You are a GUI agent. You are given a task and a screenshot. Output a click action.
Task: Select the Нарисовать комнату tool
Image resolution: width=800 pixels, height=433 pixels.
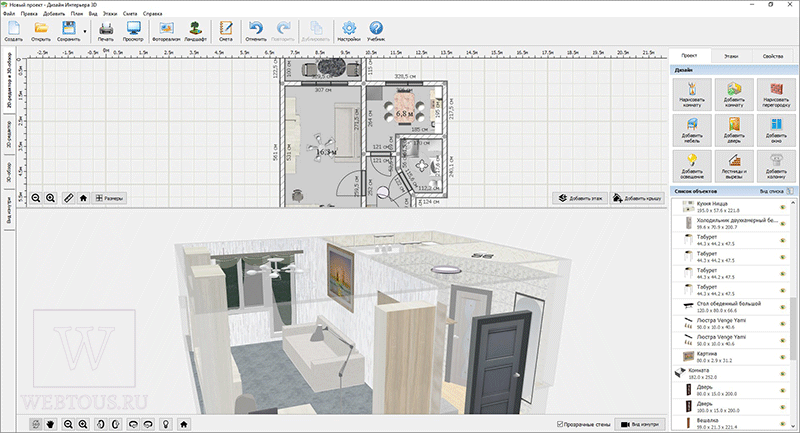[x=692, y=94]
